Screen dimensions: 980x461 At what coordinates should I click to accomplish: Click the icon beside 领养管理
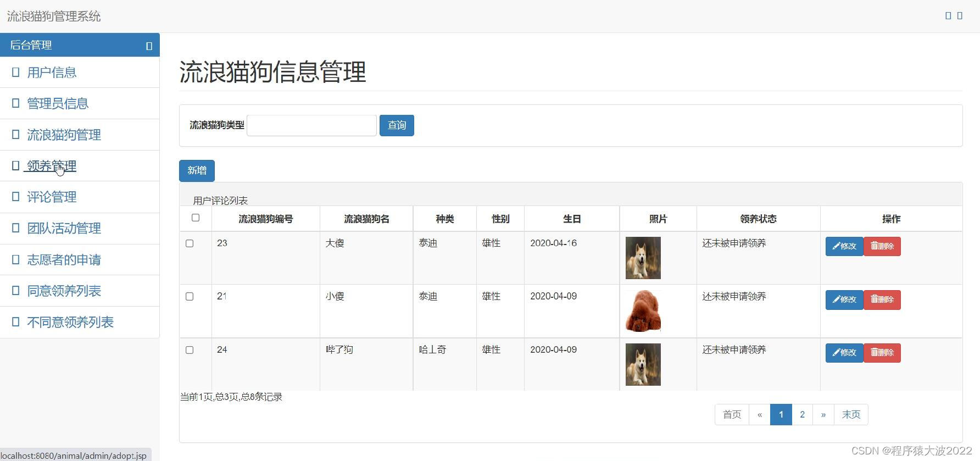tap(15, 165)
